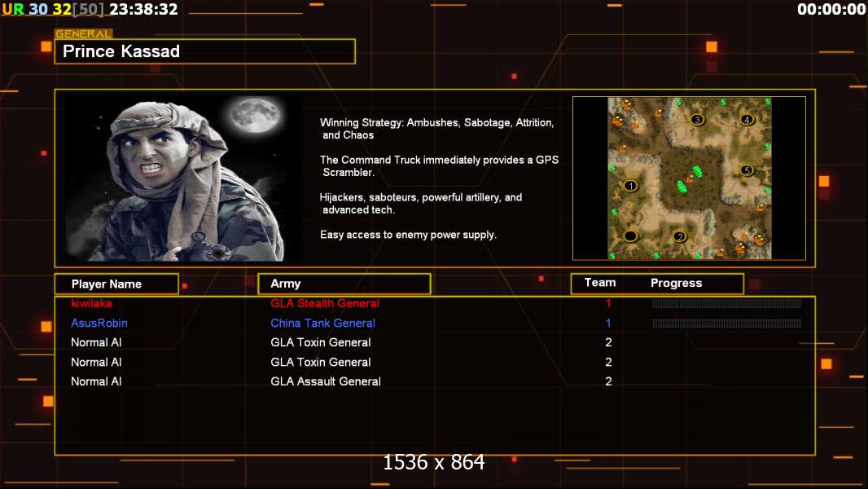The image size is (868, 489).
Task: Click the UR indicator in top-left corner
Action: (13, 9)
